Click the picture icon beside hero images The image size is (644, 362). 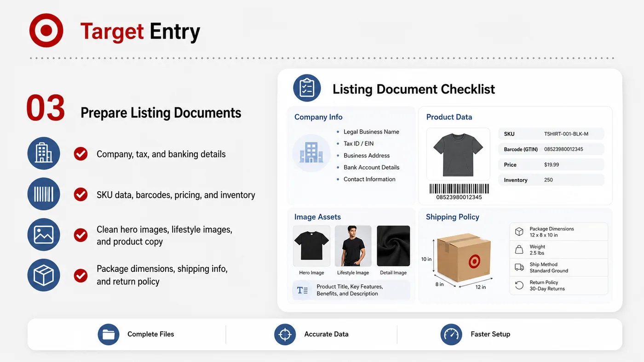(x=44, y=235)
